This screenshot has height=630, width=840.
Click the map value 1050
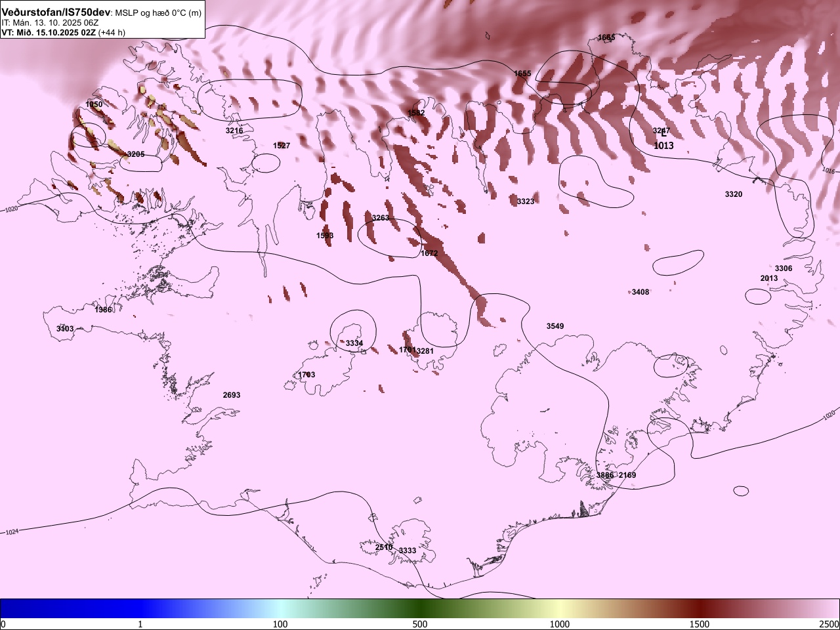point(94,104)
